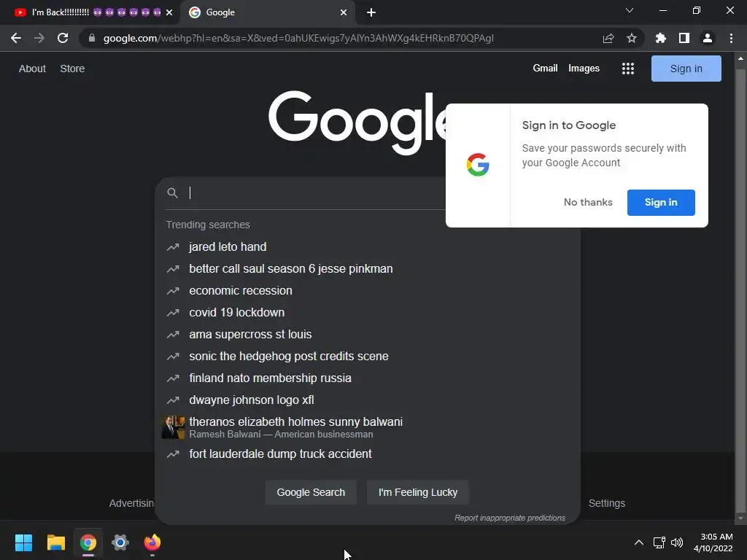Choose 'dwayne johnson logo xfl' suggestion
Image resolution: width=747 pixels, height=560 pixels.
pos(368,400)
